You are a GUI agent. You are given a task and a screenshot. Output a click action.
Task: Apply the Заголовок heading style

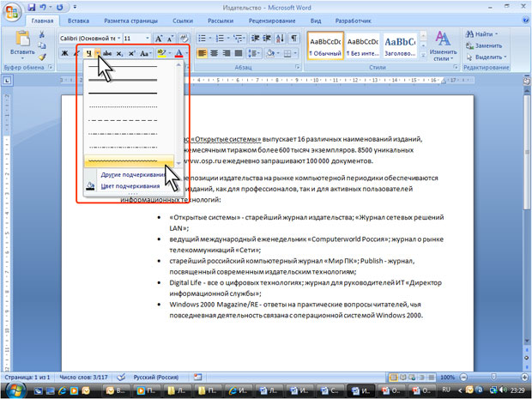pyautogui.click(x=400, y=45)
